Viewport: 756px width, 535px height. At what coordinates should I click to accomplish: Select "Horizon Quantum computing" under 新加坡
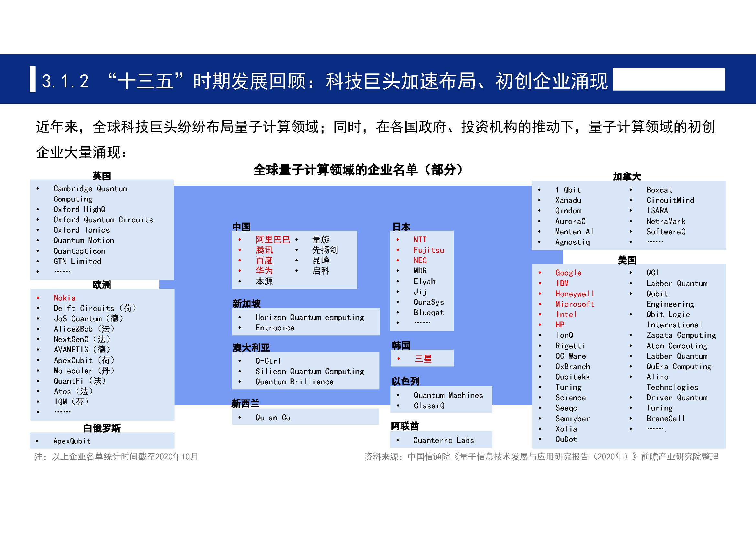point(310,317)
